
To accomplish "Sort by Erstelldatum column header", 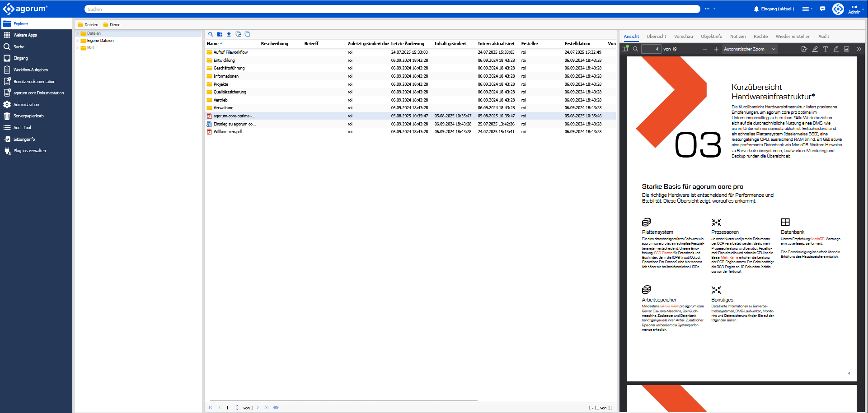I will point(584,44).
